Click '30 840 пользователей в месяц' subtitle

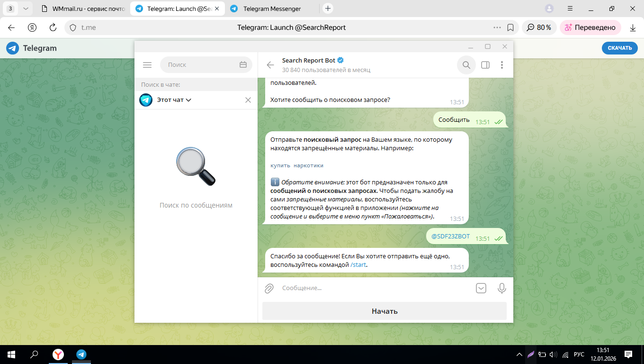pos(326,70)
